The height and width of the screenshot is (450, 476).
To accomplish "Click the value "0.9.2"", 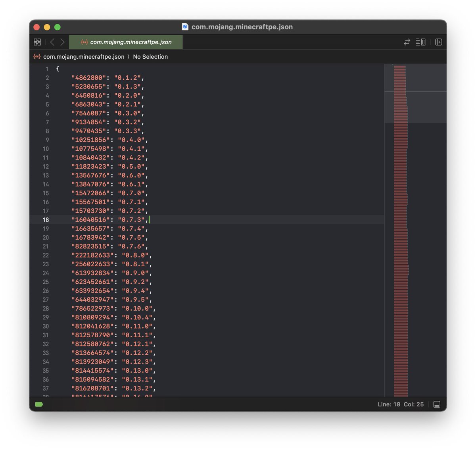I will [x=135, y=282].
